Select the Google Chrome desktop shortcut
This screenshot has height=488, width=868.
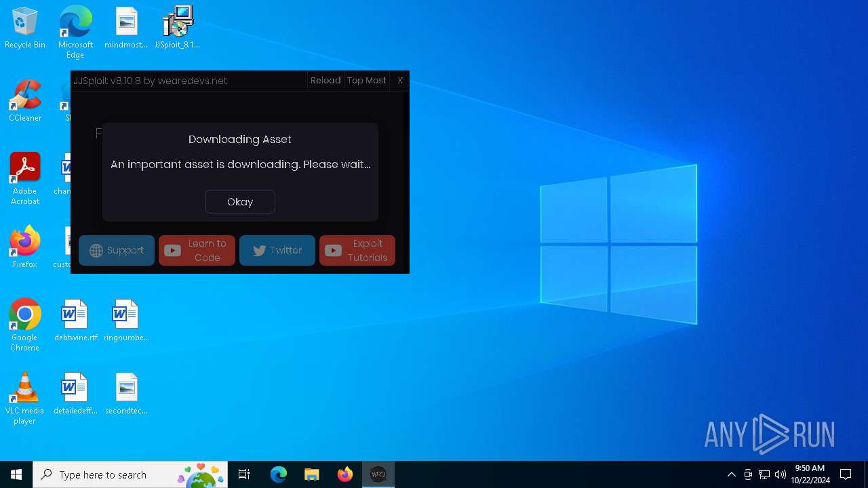coord(25,325)
